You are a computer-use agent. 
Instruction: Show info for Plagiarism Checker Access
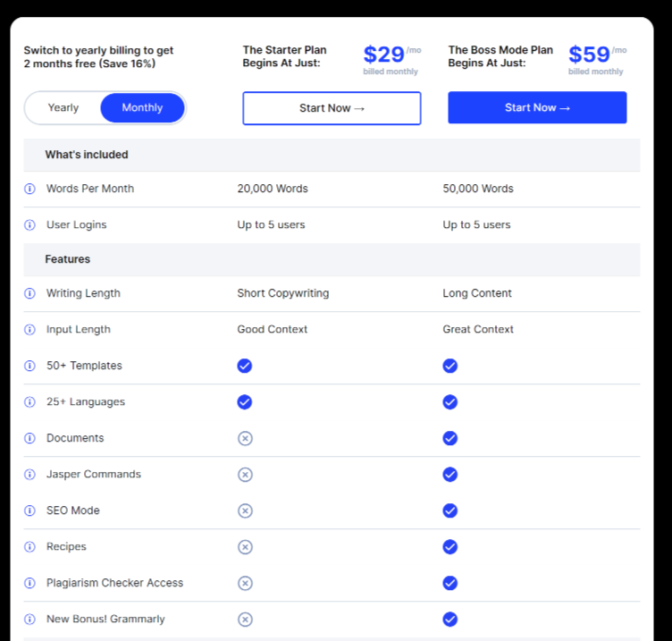pyautogui.click(x=29, y=583)
